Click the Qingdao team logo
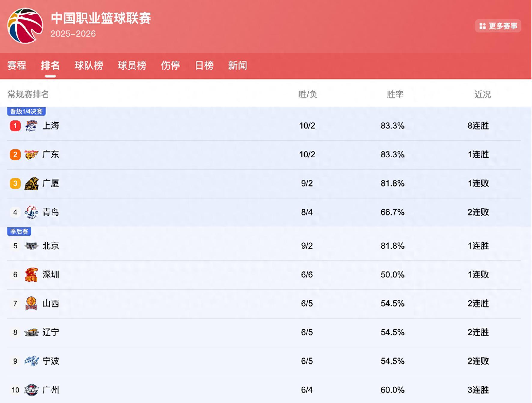This screenshot has width=532, height=403. pos(32,212)
